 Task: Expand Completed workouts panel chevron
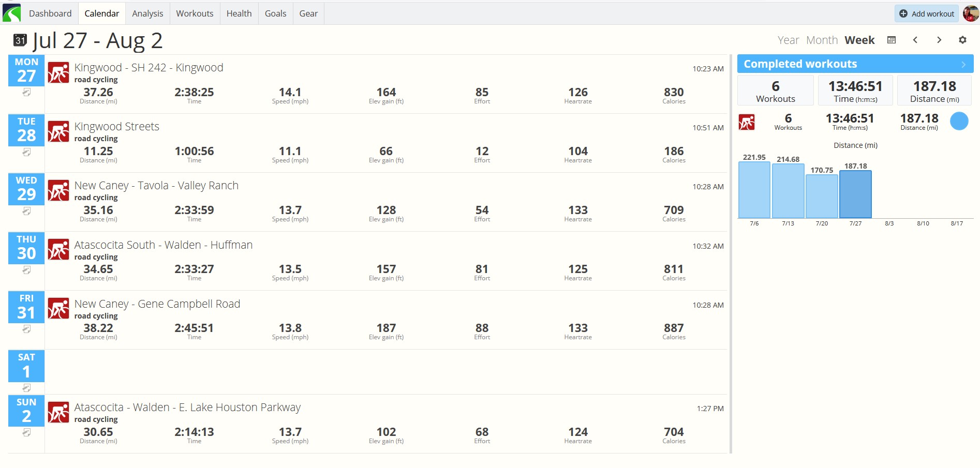pos(963,65)
